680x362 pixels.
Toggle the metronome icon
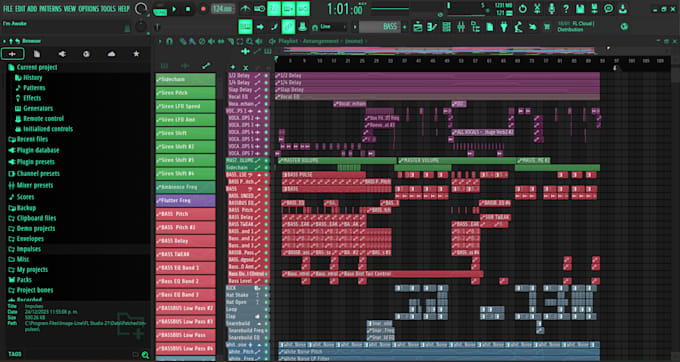pyautogui.click(x=245, y=8)
